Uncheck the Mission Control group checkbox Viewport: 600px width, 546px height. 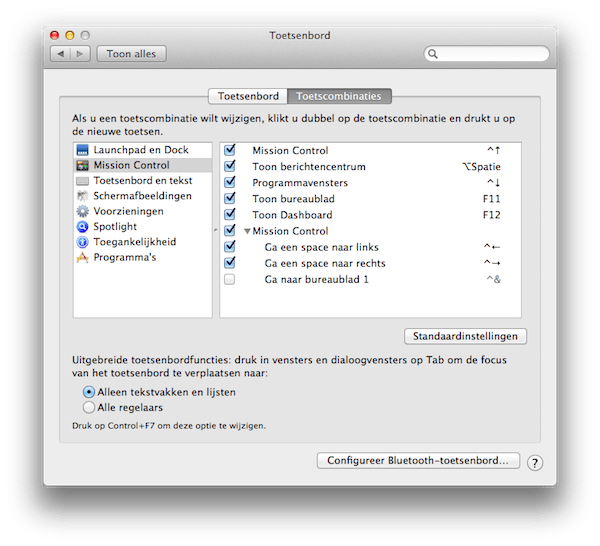click(x=230, y=230)
